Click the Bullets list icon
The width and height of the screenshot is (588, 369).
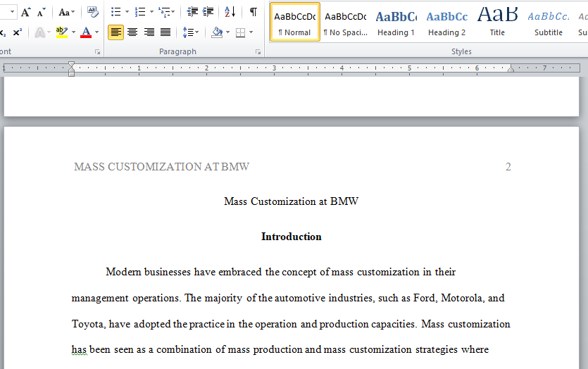point(116,12)
